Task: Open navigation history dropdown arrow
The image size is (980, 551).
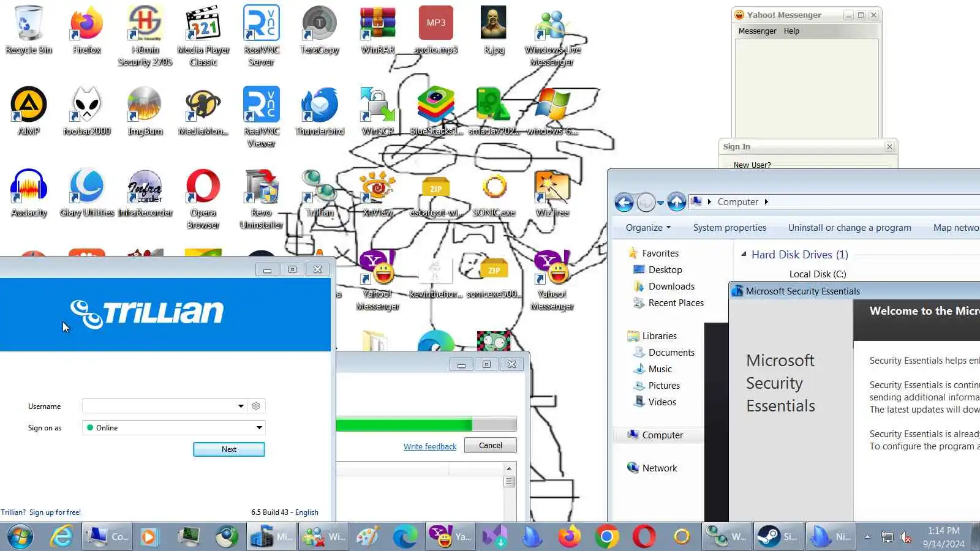Action: pyautogui.click(x=660, y=203)
